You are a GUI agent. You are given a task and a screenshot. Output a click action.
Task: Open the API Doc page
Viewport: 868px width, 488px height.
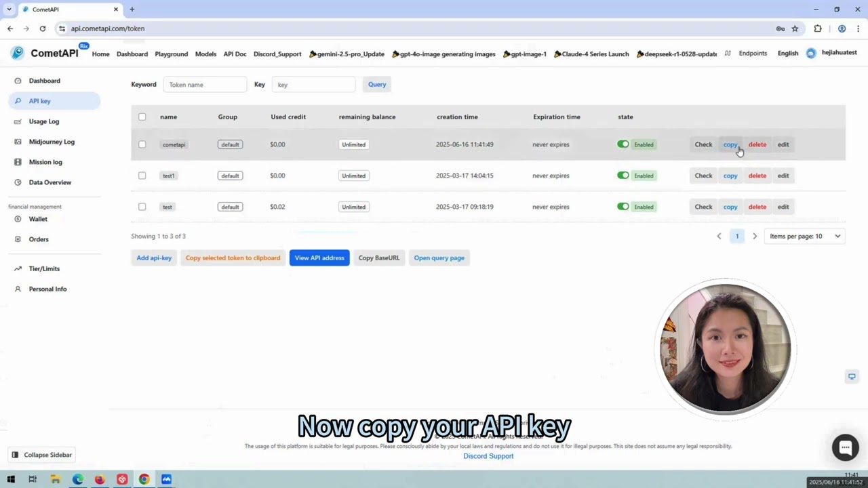[x=235, y=54]
